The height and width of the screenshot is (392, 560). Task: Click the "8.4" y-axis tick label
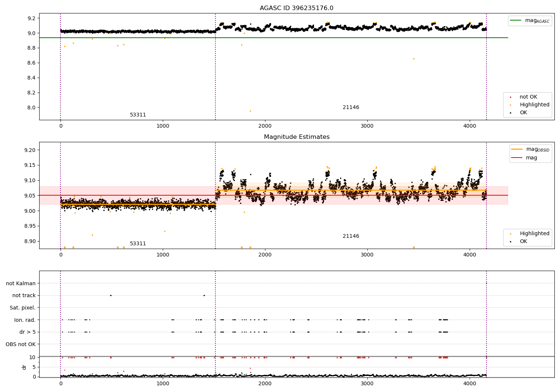[31, 78]
